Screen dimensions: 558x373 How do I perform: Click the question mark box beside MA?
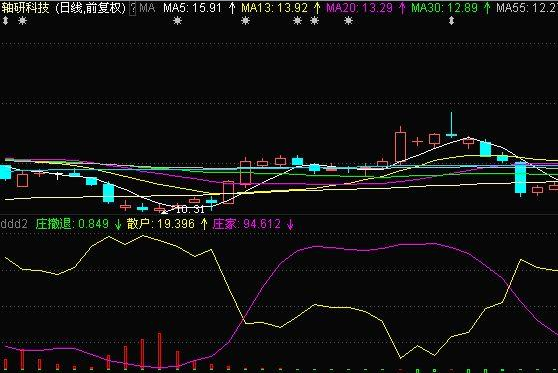tap(132, 9)
